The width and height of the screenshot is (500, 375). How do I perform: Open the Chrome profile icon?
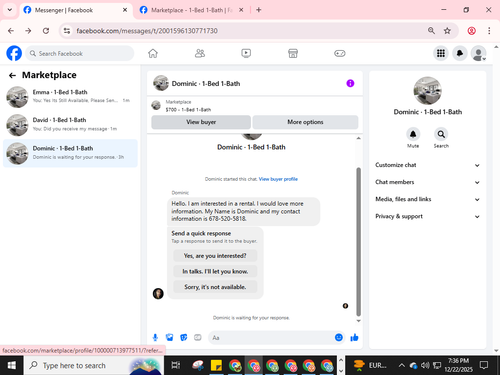pos(471,31)
